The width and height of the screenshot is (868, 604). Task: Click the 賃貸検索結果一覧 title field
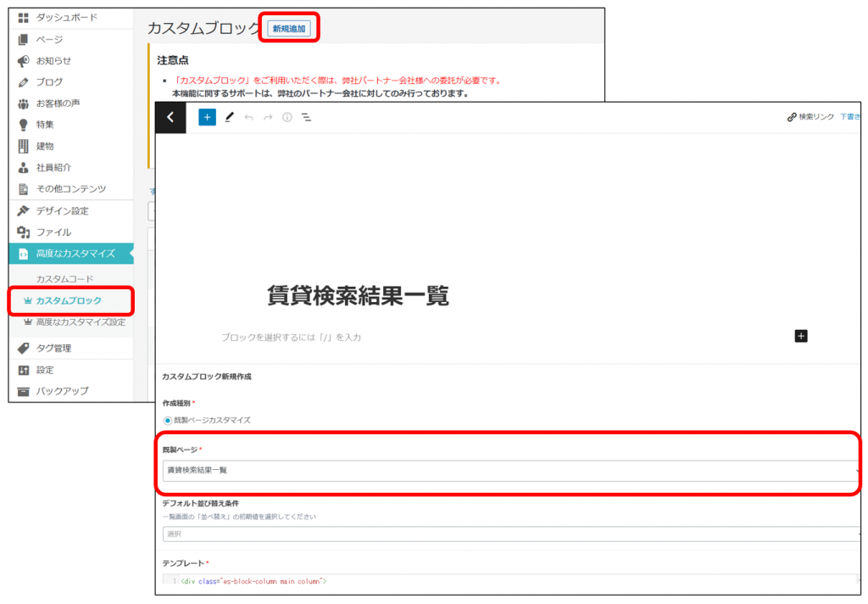[x=358, y=295]
